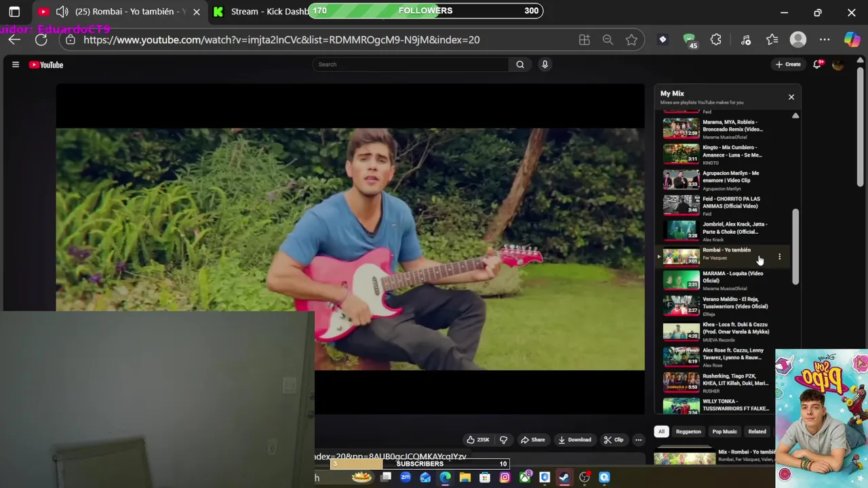The width and height of the screenshot is (868, 488).
Task: Close the My Mix playlist panel
Action: [x=791, y=97]
